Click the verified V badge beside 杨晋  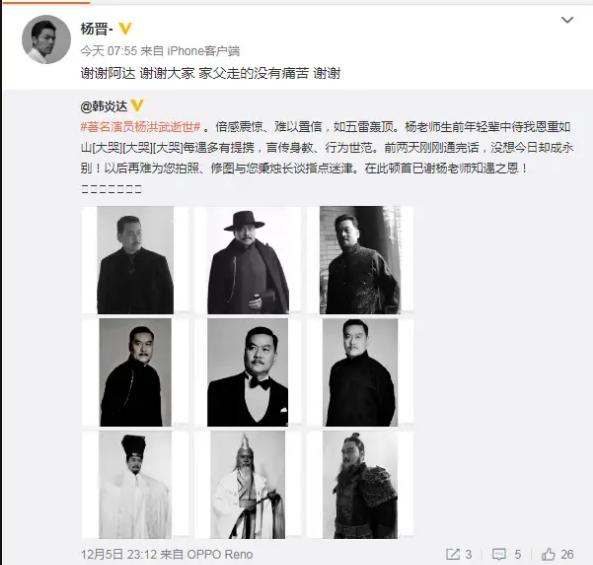point(125,29)
